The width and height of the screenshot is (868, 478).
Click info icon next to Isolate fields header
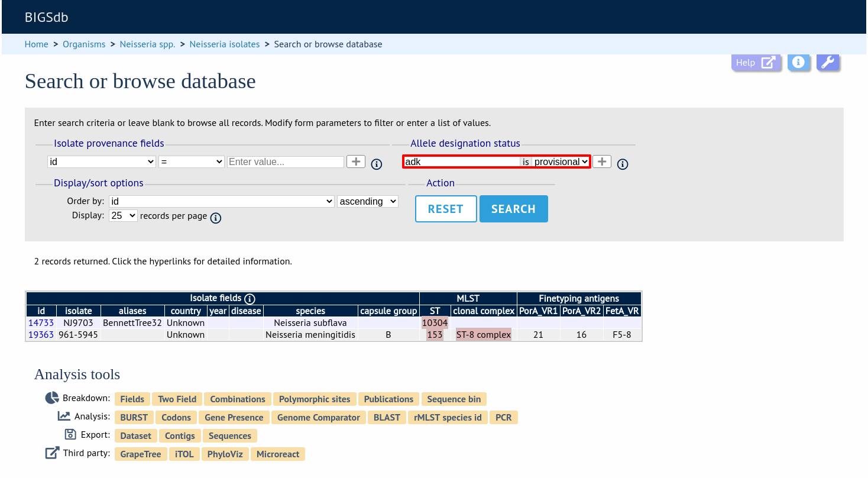(x=250, y=299)
